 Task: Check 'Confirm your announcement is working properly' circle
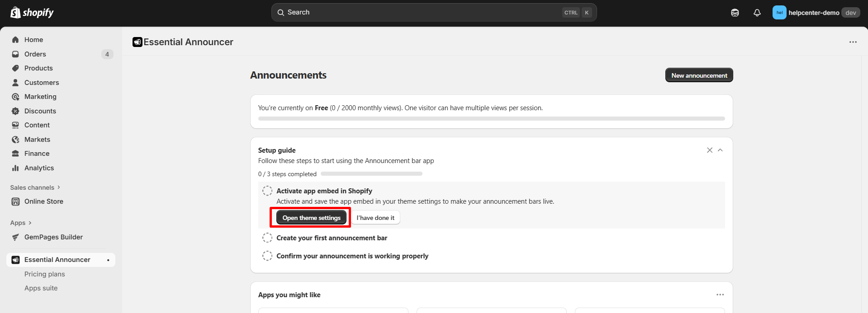tap(267, 256)
